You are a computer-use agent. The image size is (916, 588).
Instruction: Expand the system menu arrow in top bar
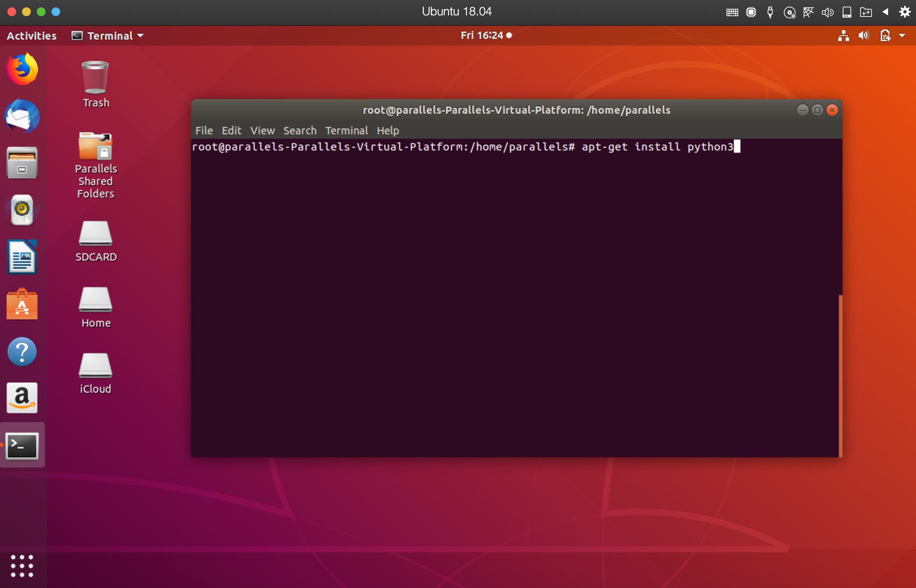click(x=902, y=36)
